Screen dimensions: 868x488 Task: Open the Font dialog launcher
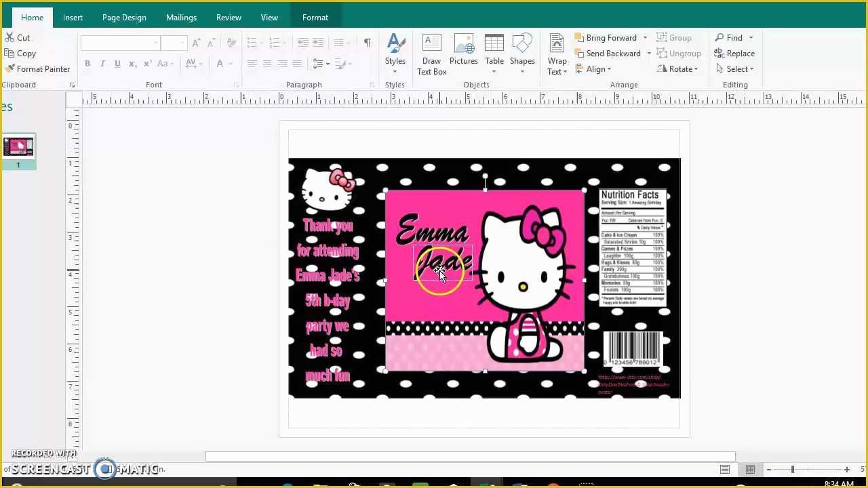pyautogui.click(x=236, y=85)
